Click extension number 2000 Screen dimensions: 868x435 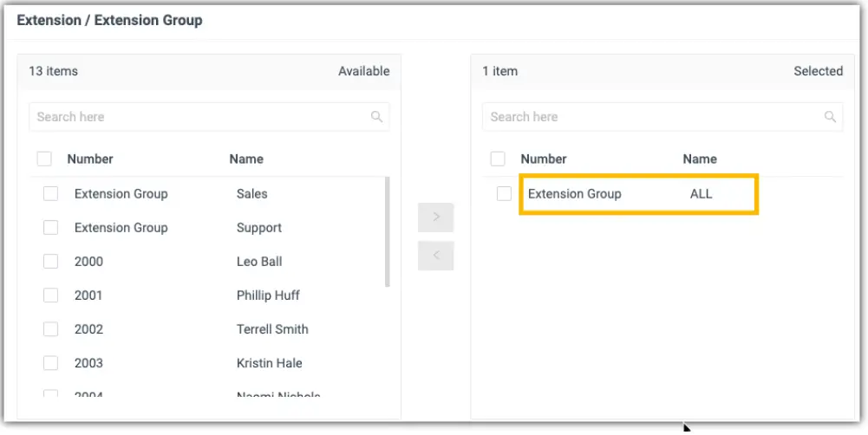88,261
